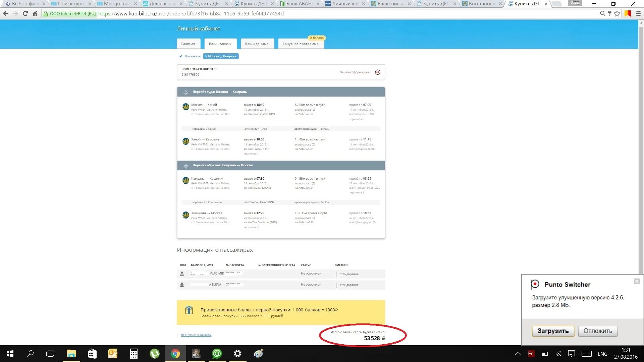The width and height of the screenshot is (644, 362).
Task: Open the Бонусная программа tab
Action: pyautogui.click(x=300, y=44)
